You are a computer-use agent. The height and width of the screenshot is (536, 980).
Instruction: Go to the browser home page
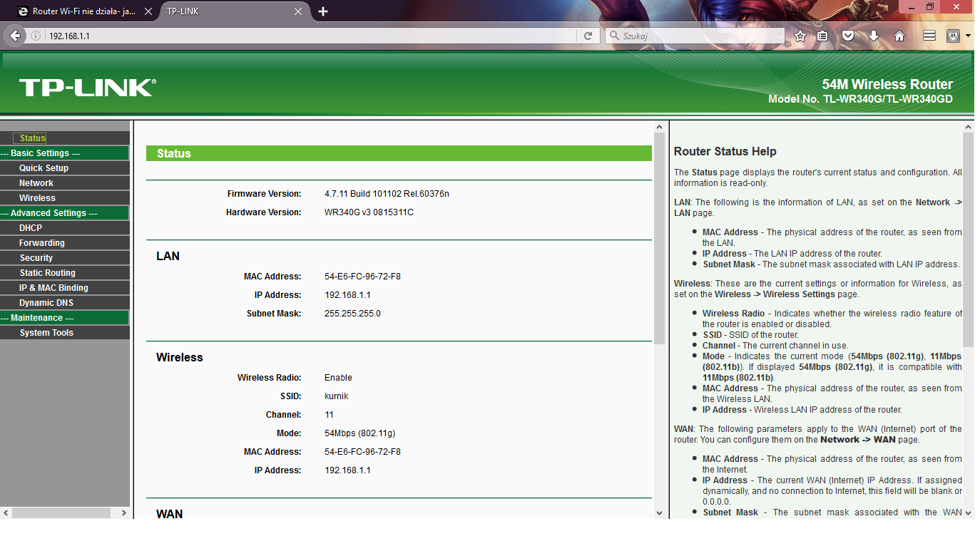(899, 36)
